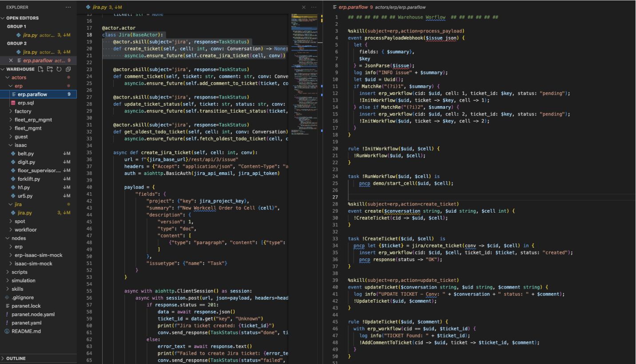Viewport: 636px width, 364px height.
Task: Expand the guest folder
Action: (11, 137)
